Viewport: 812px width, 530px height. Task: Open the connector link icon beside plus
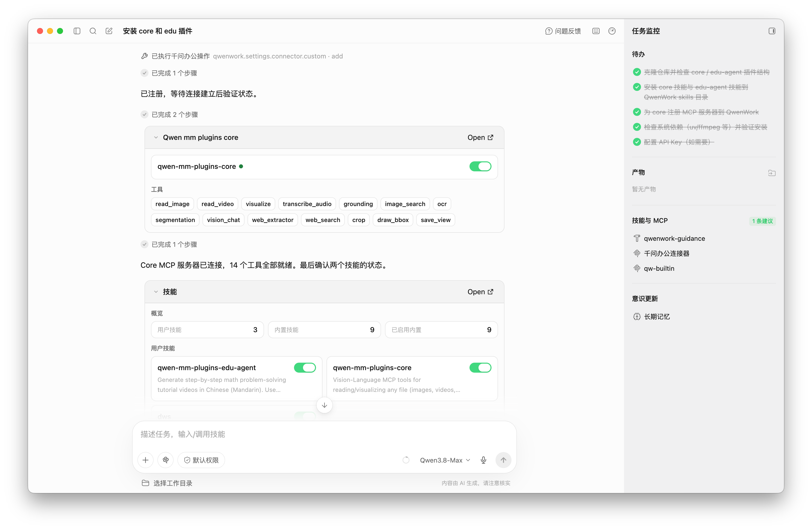point(165,460)
